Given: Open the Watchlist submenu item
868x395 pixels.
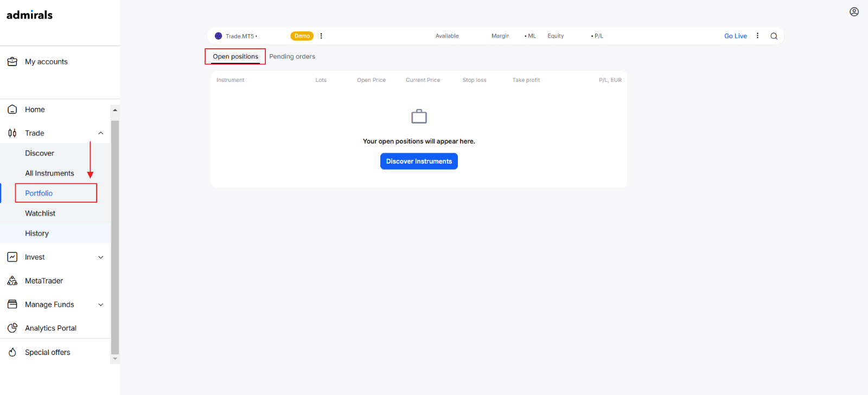Looking at the screenshot, I should tap(40, 213).
